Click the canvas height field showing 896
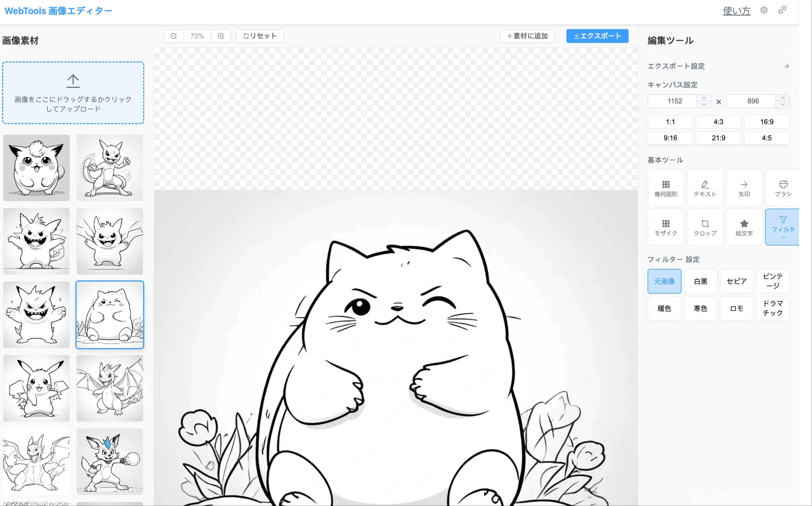Image resolution: width=812 pixels, height=506 pixels. (751, 101)
